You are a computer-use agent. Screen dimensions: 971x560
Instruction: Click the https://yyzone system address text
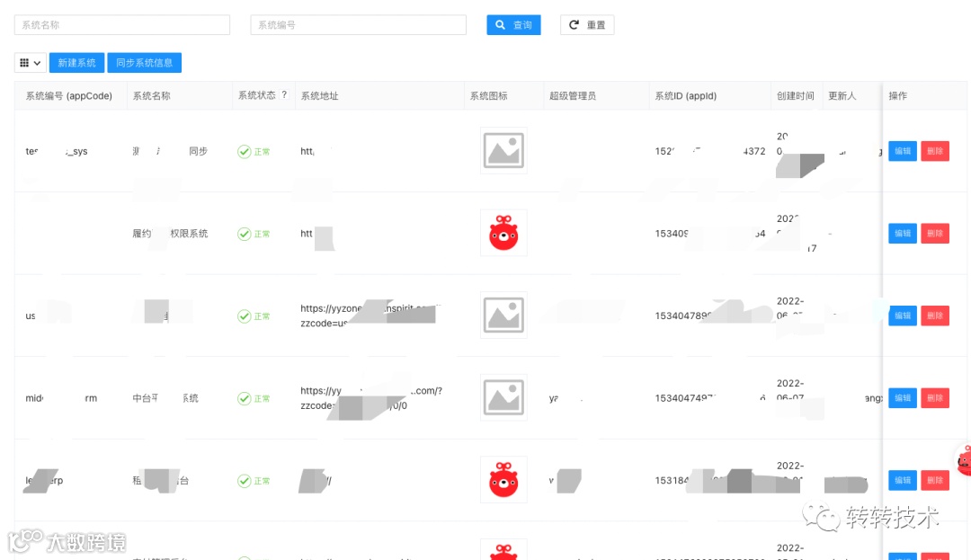(370, 316)
